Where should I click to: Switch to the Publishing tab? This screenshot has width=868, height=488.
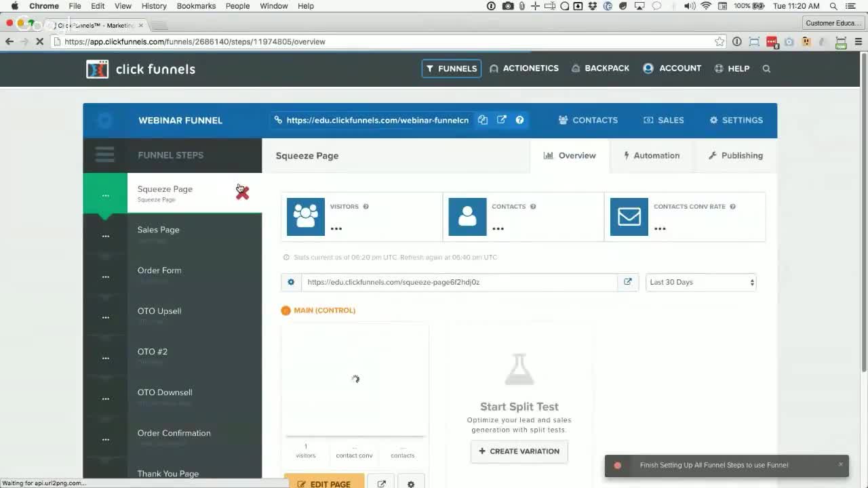point(735,156)
